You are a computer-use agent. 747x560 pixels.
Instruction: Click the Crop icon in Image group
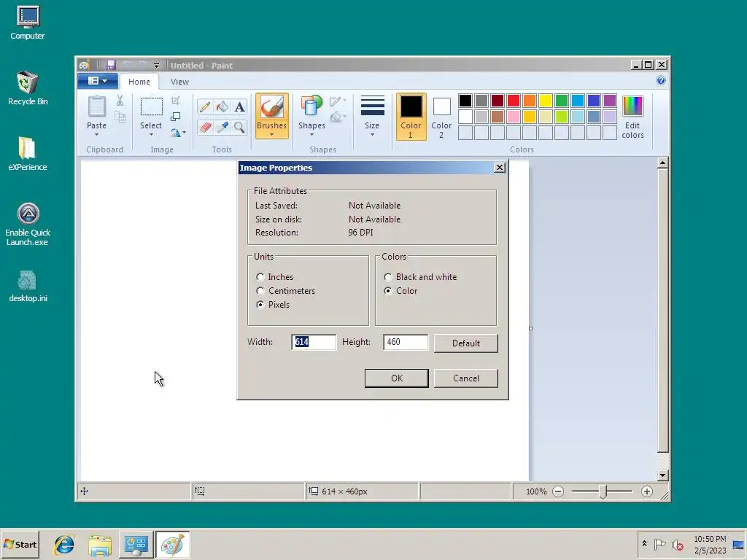coord(175,100)
